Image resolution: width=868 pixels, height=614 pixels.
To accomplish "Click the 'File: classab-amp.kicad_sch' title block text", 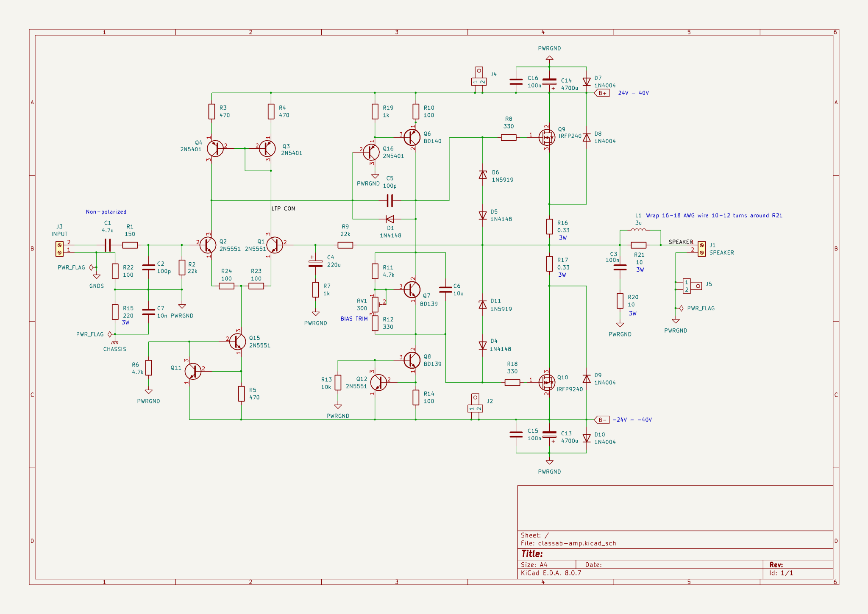I will [568, 543].
